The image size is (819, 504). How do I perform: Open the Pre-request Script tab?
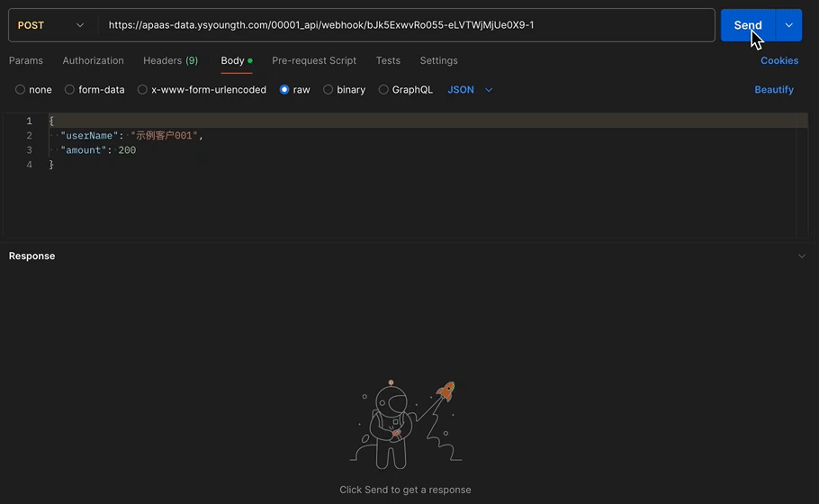pos(314,60)
